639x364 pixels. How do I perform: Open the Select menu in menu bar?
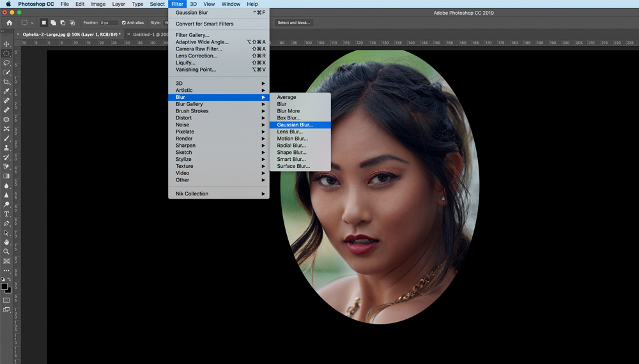click(x=157, y=4)
